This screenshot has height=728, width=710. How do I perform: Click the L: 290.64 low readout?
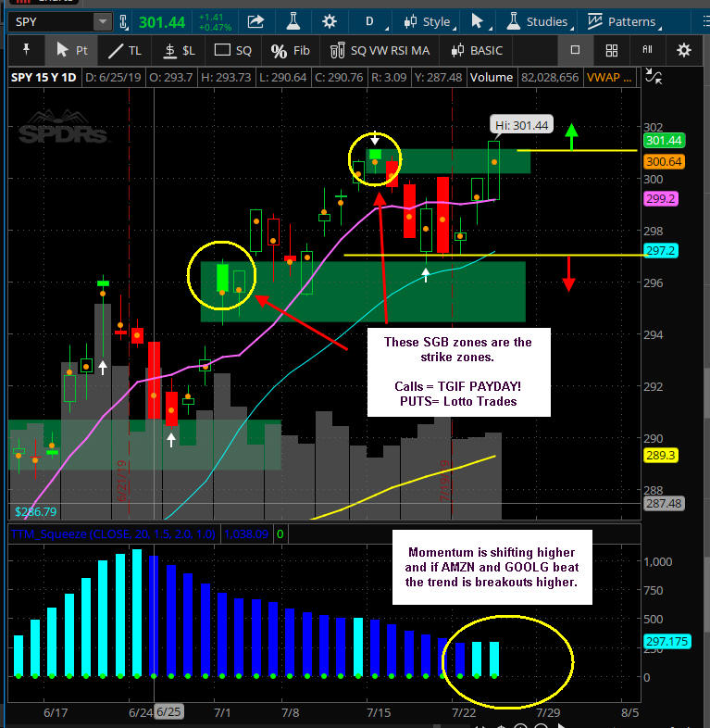pos(282,77)
